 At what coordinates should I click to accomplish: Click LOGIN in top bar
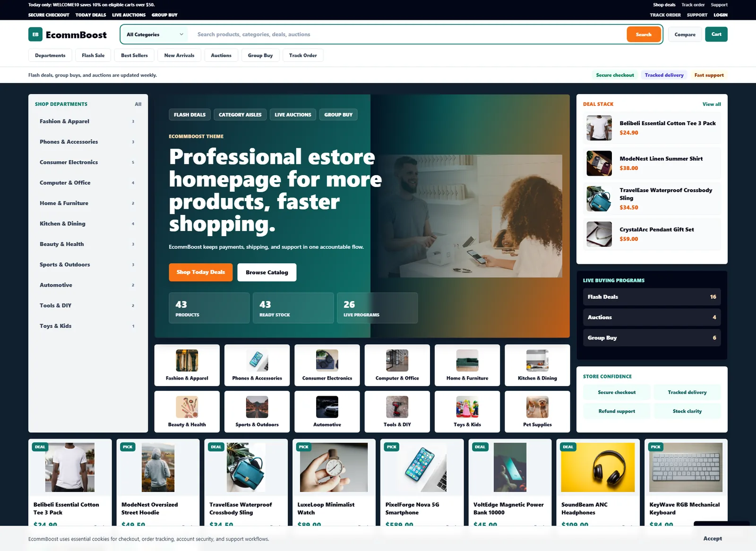[721, 15]
